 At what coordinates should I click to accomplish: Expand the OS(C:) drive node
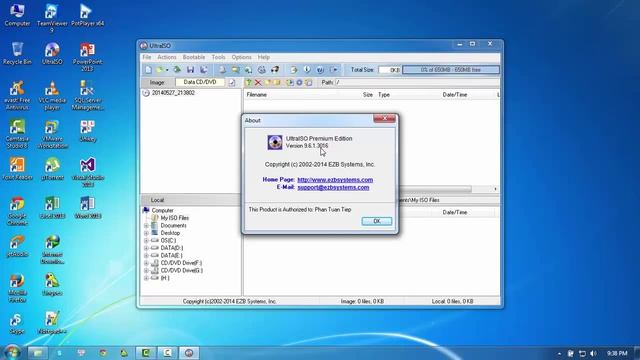click(x=146, y=240)
